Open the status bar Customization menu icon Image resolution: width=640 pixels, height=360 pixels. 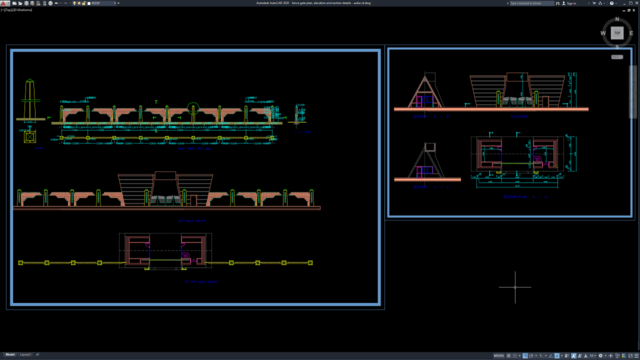[636, 356]
